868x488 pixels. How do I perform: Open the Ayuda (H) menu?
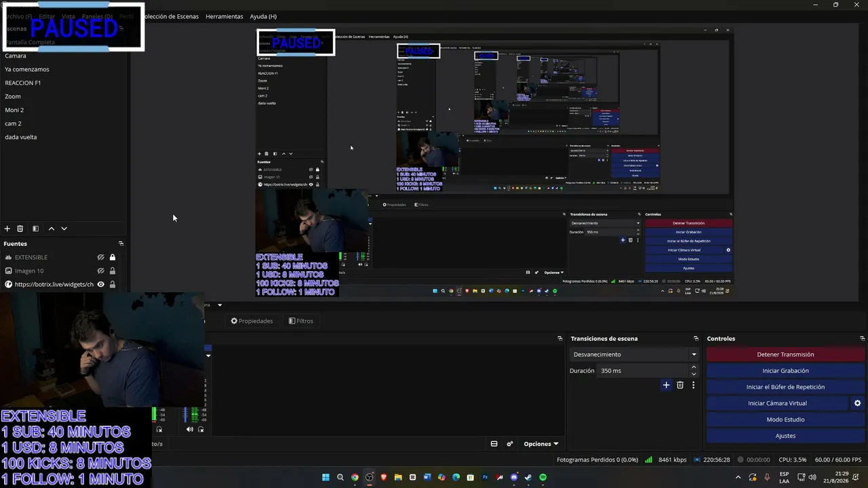point(263,16)
